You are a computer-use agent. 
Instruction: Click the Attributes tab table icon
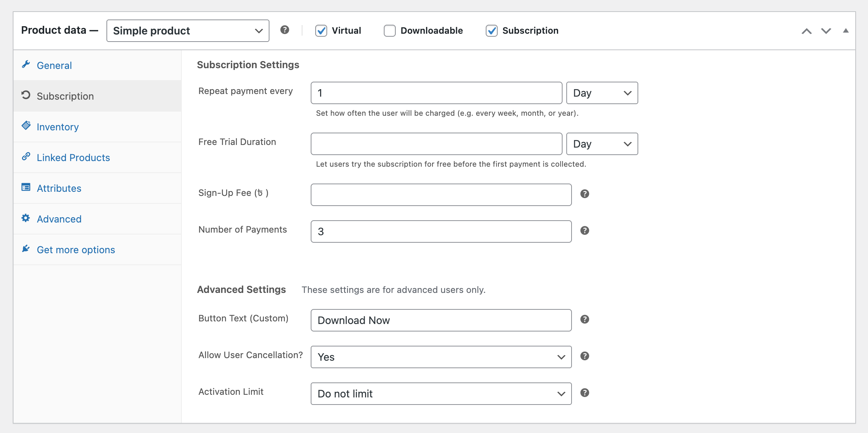tap(26, 187)
